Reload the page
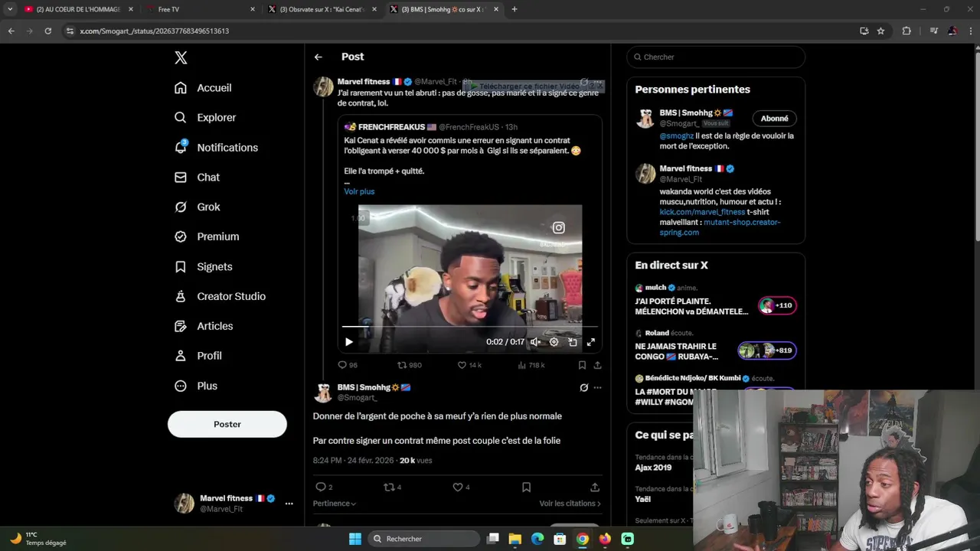980x551 pixels. tap(47, 31)
